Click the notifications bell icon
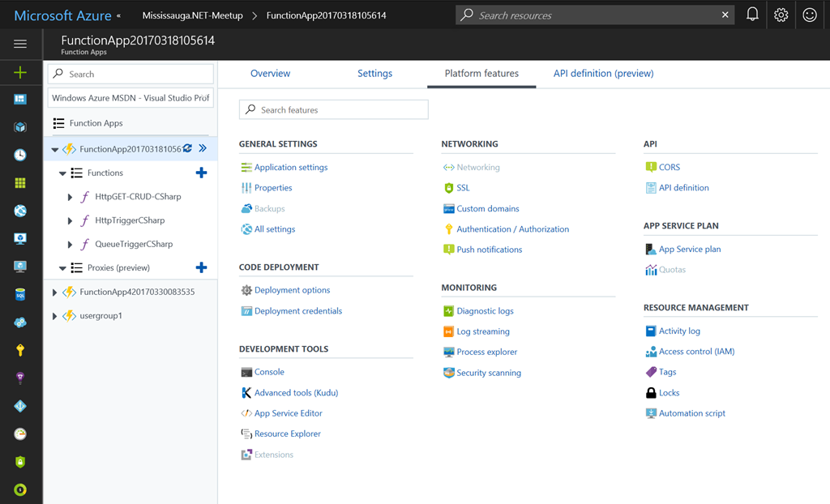The width and height of the screenshot is (830, 504). point(752,15)
